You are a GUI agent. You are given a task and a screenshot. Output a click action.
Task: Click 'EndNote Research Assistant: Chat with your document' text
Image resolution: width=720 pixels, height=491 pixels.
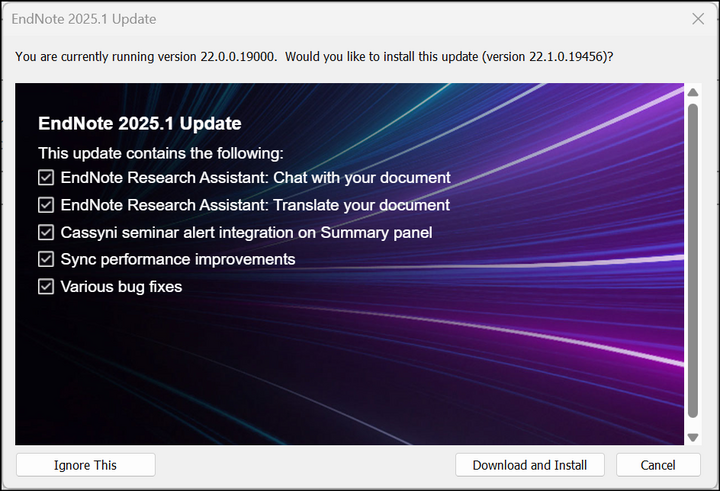click(x=255, y=178)
